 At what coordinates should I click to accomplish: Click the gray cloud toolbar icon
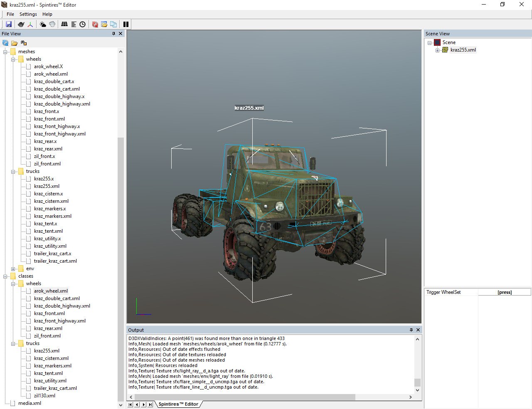pyautogui.click(x=52, y=24)
